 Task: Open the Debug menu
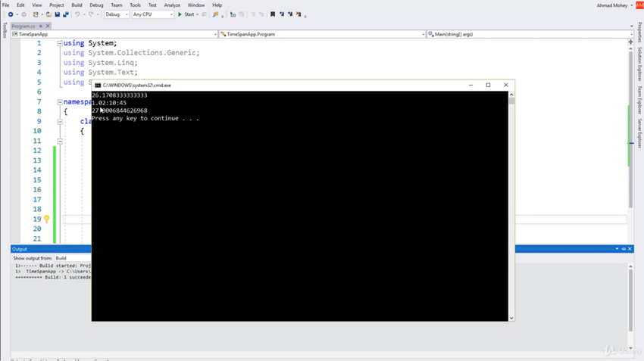tap(96, 5)
